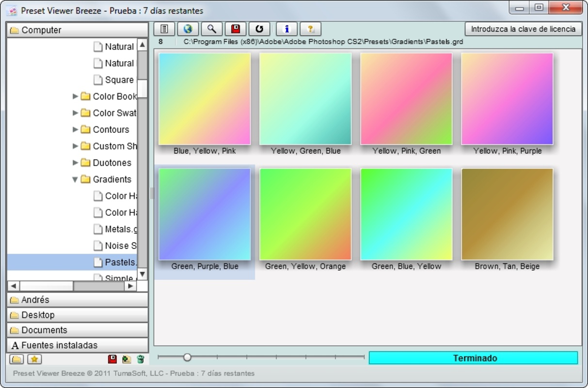Click the refresh arrow icon
This screenshot has width=588, height=388.
point(259,29)
